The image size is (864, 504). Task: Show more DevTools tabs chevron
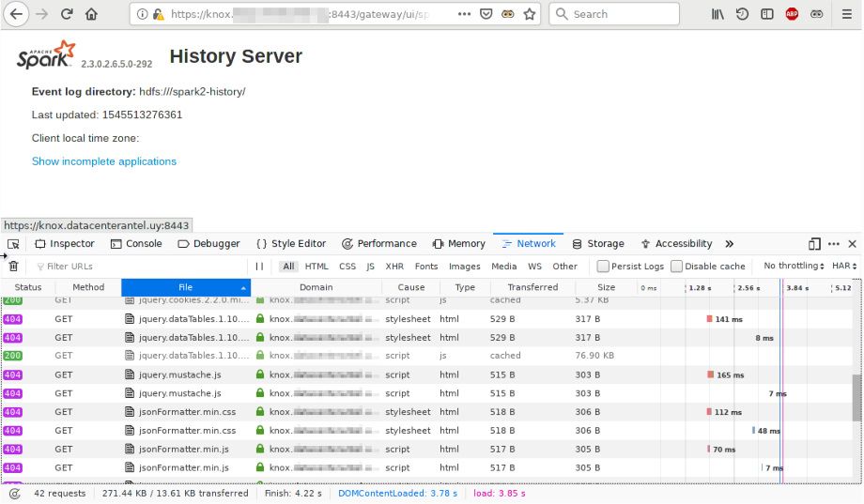pyautogui.click(x=730, y=244)
